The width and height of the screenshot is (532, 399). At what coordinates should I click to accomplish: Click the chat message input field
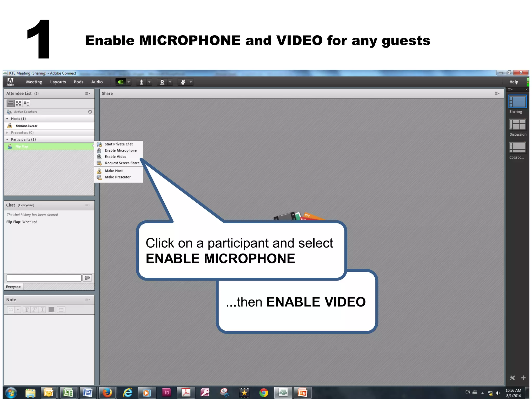(x=44, y=278)
